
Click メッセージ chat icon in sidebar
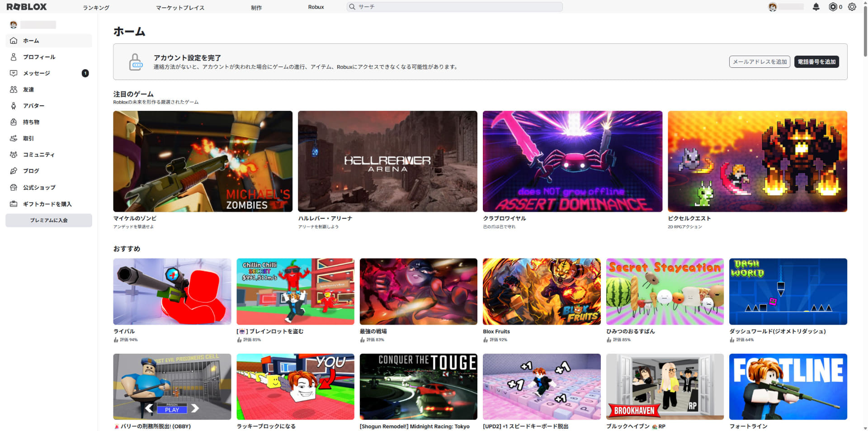click(14, 73)
